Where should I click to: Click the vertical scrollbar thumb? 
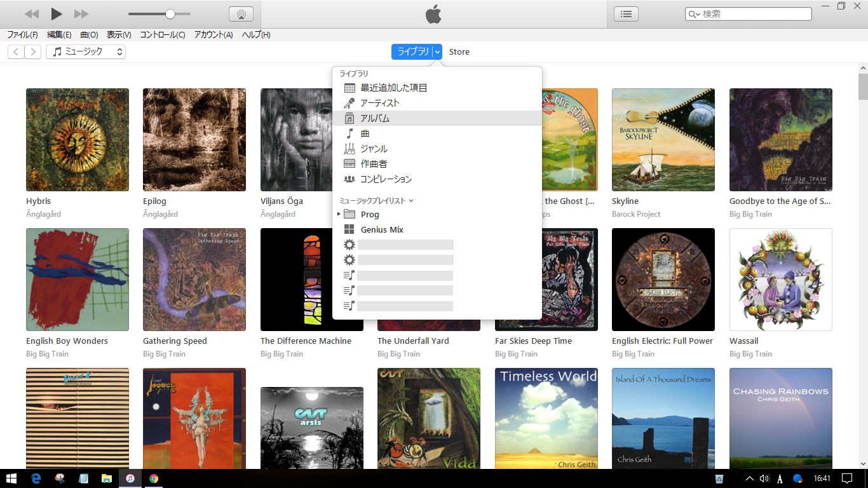tap(863, 87)
